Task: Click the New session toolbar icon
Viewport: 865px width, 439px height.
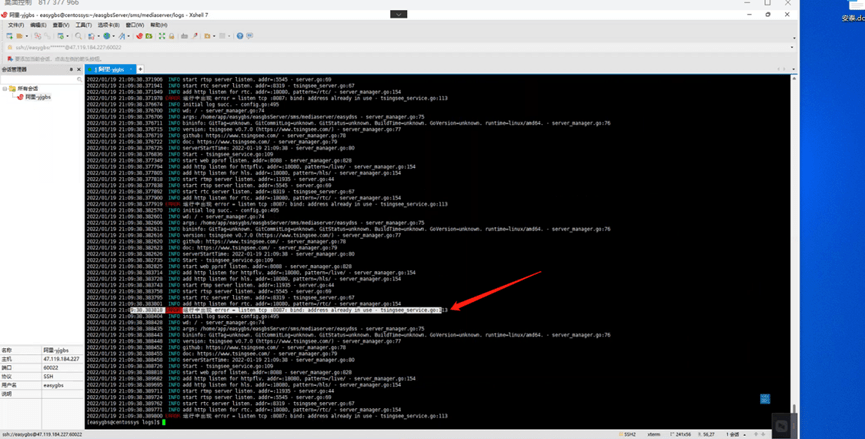Action: [9, 36]
